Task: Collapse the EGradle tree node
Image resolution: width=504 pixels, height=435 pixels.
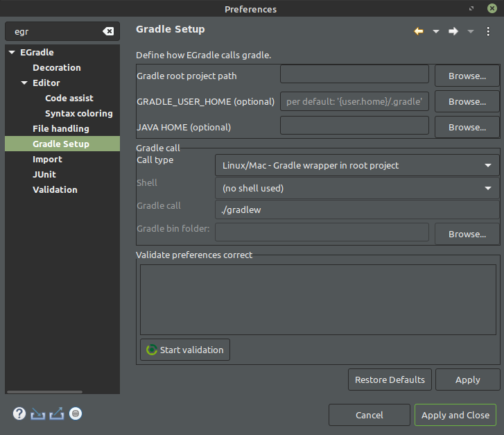Action: (x=12, y=52)
